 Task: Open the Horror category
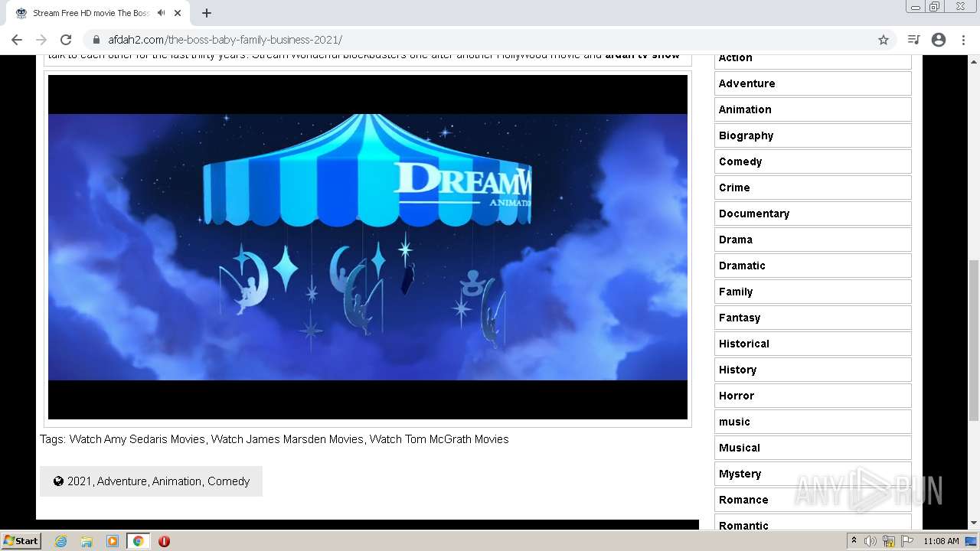pos(813,396)
